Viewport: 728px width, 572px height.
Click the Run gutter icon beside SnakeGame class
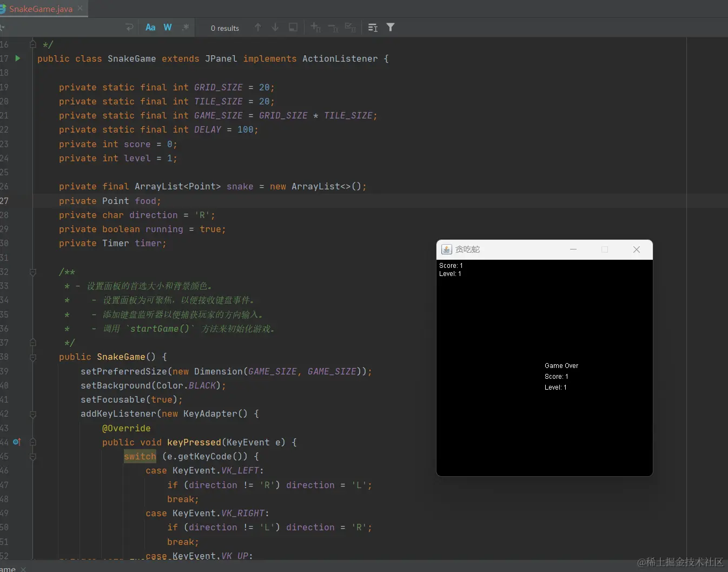18,58
